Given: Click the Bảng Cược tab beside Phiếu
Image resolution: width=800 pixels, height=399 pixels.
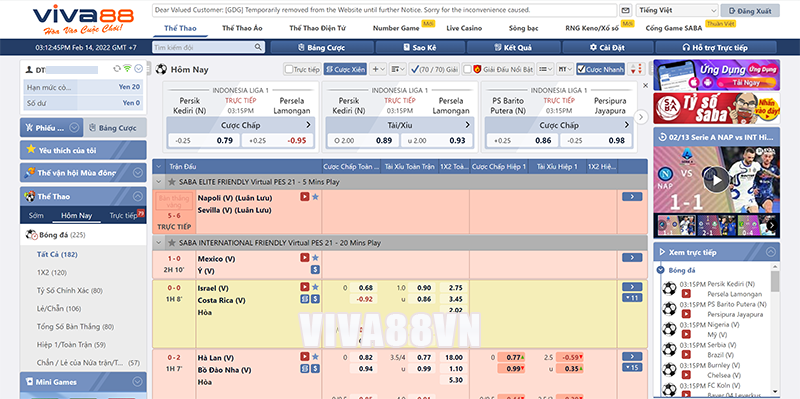Looking at the screenshot, I should [115, 128].
